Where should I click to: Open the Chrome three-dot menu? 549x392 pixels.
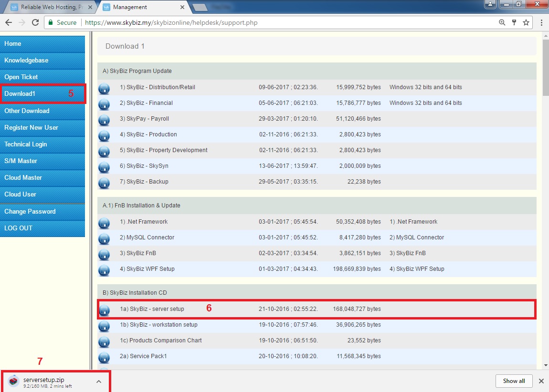click(541, 22)
